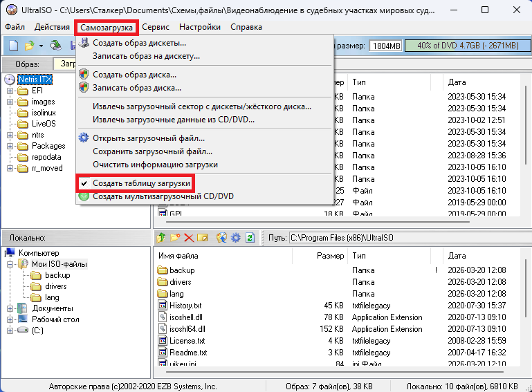532x392 pixels.
Task: Click the Up folder icon in the local toolbar
Action: (x=161, y=237)
